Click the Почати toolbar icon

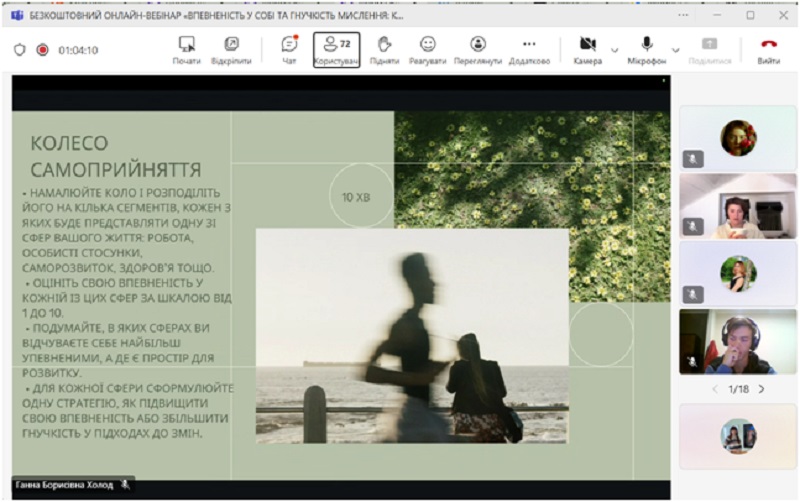coord(186,48)
